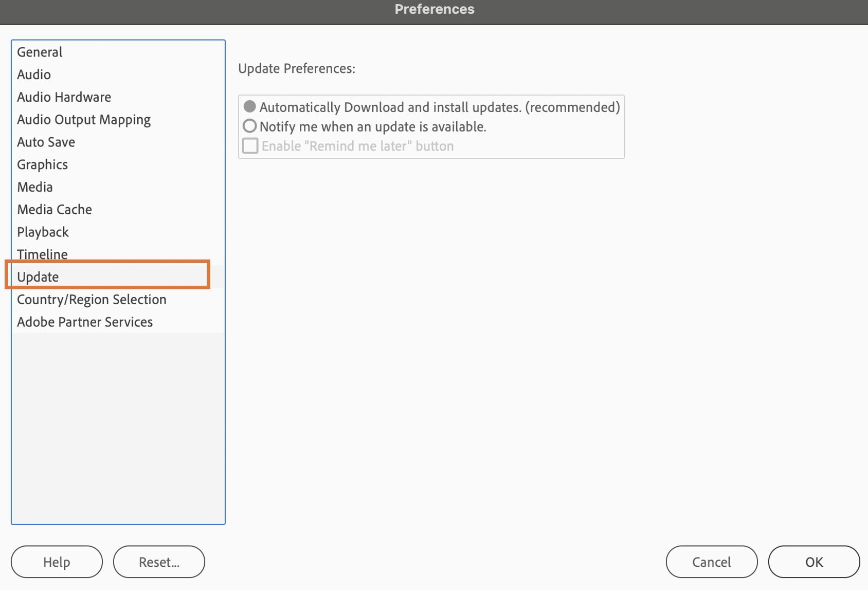This screenshot has height=594, width=868.
Task: Open Media preferences section
Action: pos(35,187)
